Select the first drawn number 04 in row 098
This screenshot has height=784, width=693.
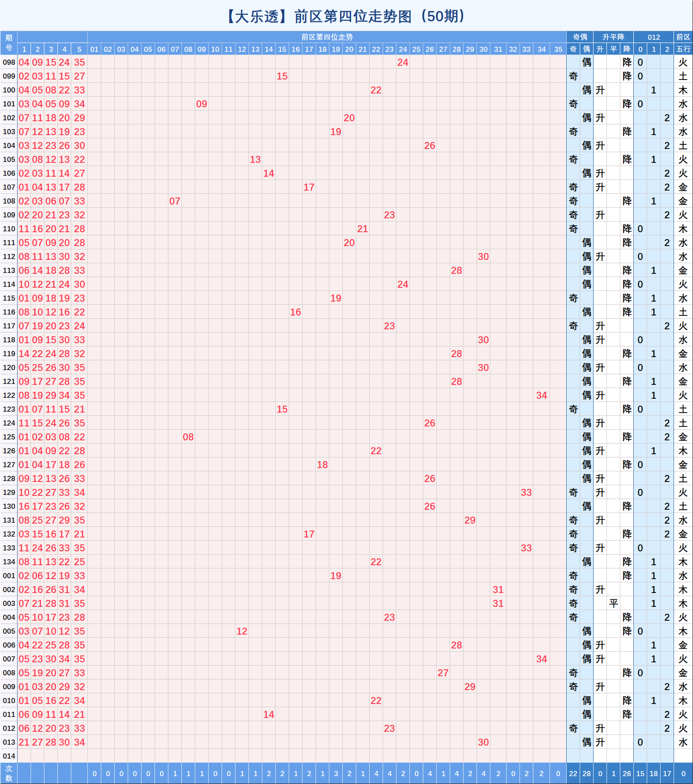coord(24,62)
